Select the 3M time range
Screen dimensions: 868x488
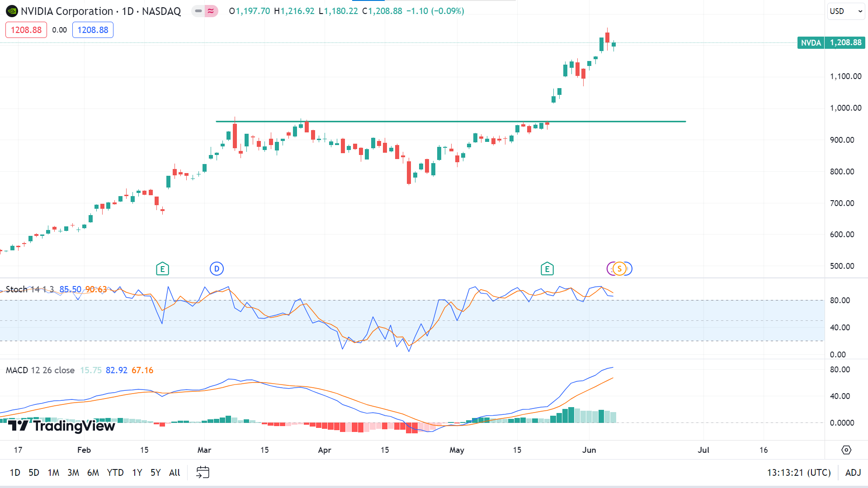pyautogui.click(x=73, y=473)
